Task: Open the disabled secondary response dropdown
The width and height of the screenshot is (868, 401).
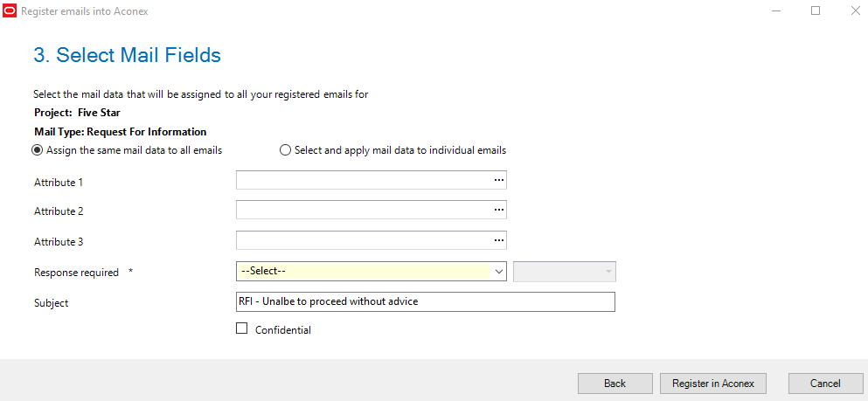Action: (565, 272)
